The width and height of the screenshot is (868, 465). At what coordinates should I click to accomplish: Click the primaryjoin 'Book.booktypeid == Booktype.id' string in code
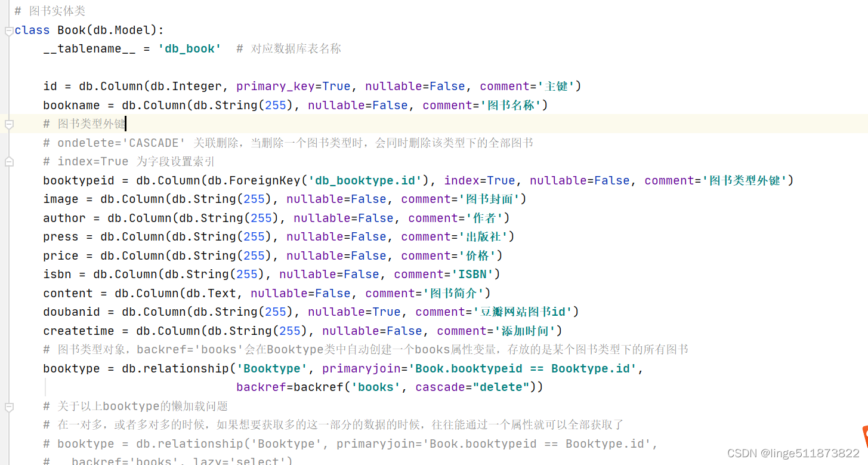coord(523,369)
